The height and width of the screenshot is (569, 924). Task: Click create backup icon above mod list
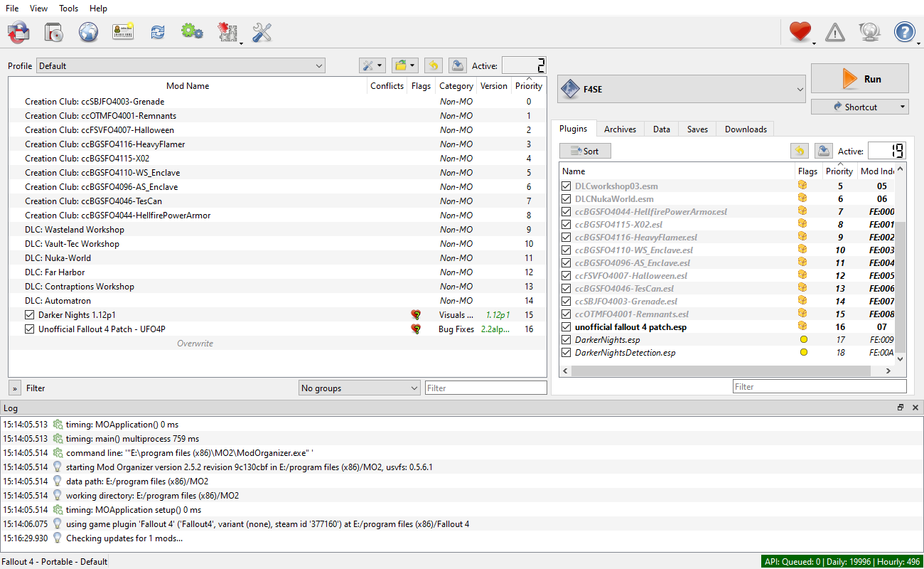point(458,65)
